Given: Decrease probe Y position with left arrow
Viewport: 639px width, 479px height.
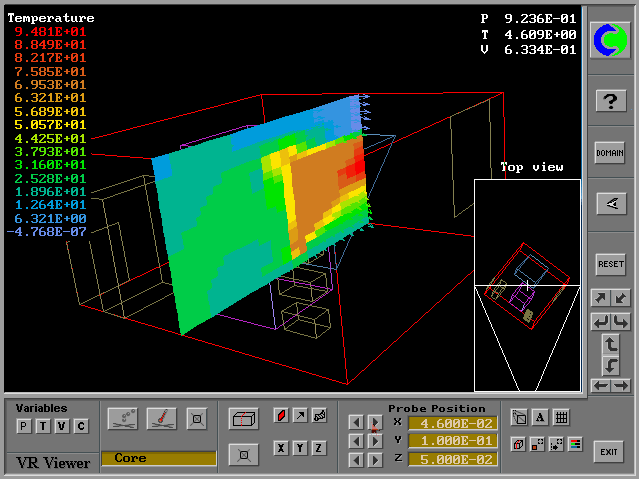Looking at the screenshot, I should click(x=356, y=440).
